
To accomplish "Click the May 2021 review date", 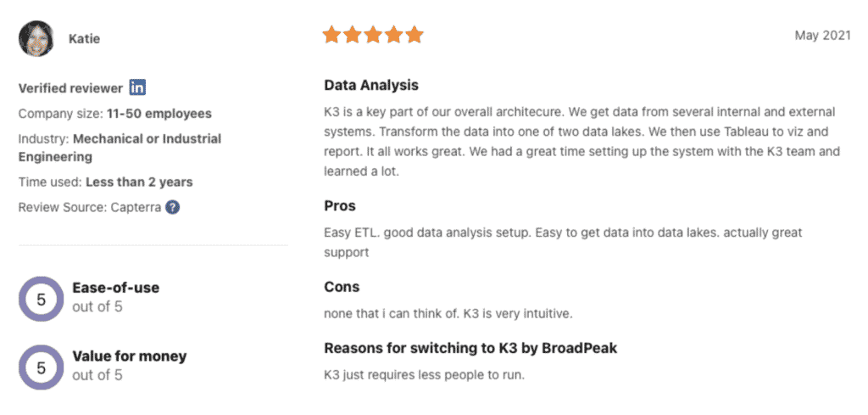I will (x=822, y=36).
